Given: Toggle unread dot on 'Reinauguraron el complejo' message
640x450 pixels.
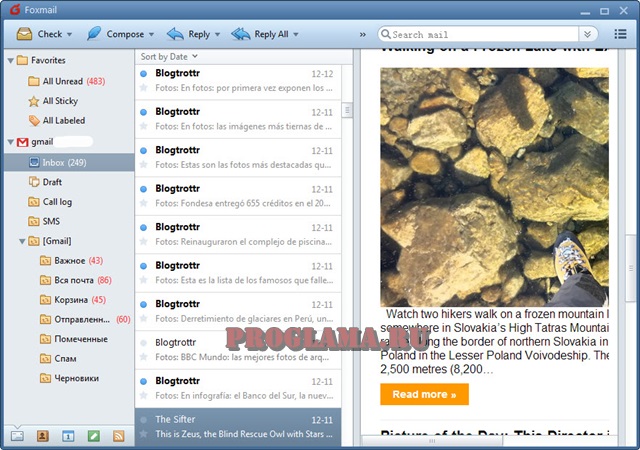Looking at the screenshot, I should 143,227.
